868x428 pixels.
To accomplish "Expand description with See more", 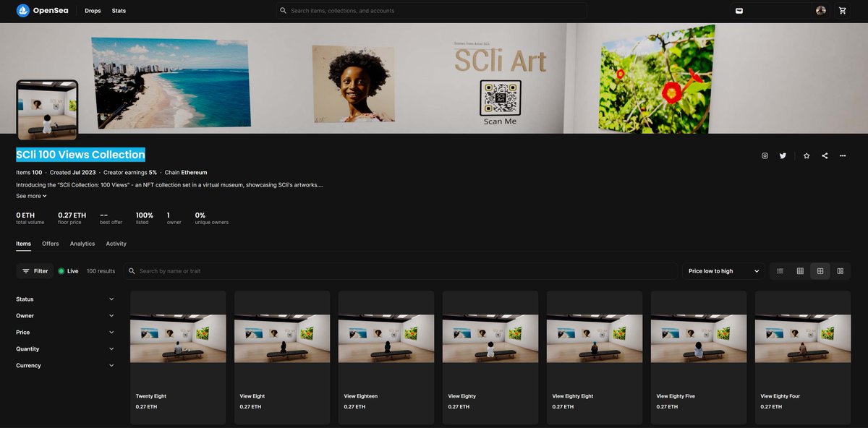I will [31, 196].
